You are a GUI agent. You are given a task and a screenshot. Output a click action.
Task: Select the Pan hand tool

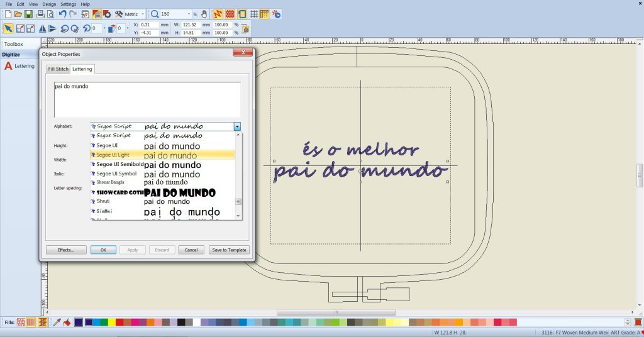203,14
